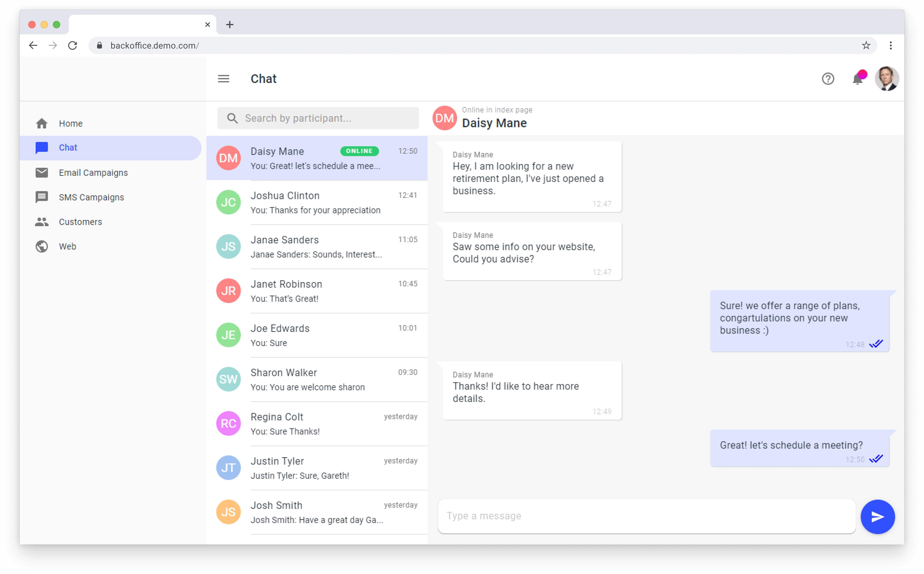
Task: Open the help question mark icon
Action: [828, 79]
